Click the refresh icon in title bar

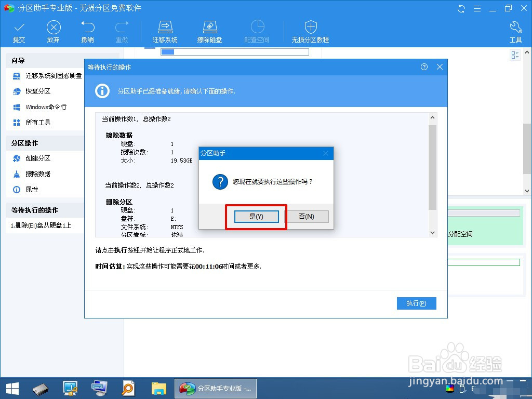point(461,8)
